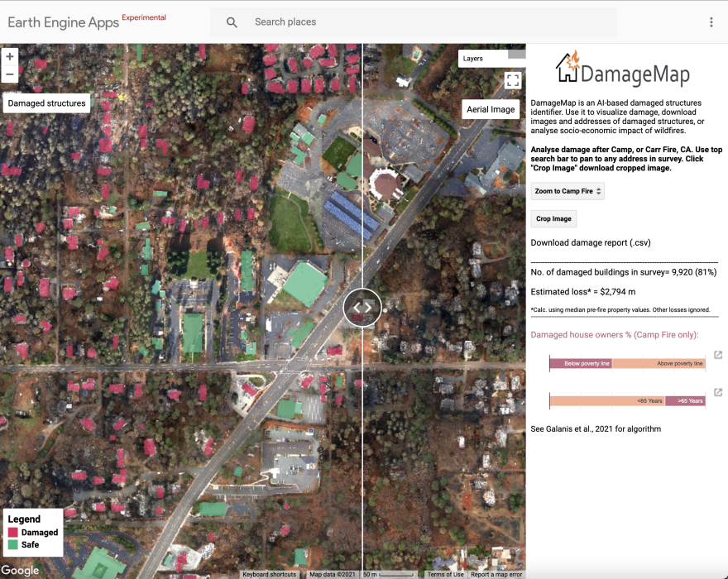Click the Aerial Image label
Screen dimensions: 728x579
[x=491, y=109]
